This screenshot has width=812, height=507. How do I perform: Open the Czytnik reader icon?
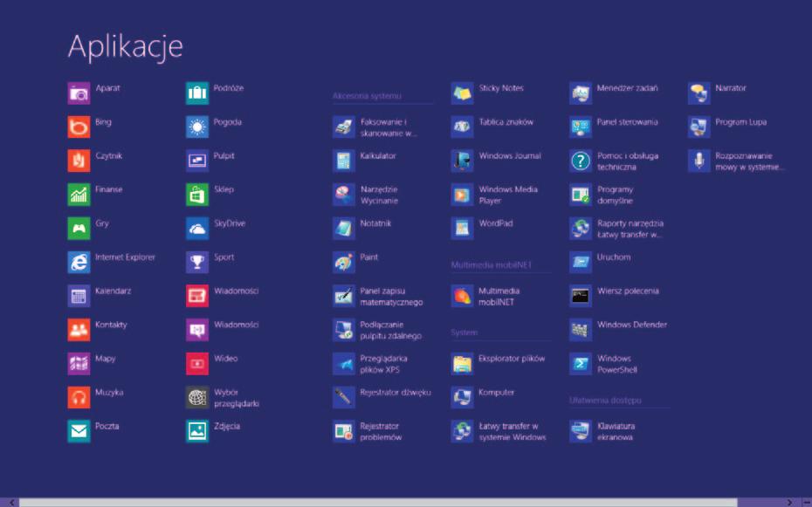tap(79, 161)
